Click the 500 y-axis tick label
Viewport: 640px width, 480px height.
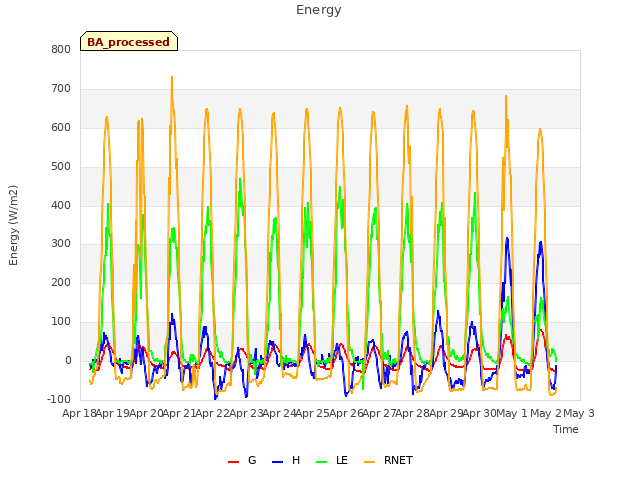pos(61,167)
